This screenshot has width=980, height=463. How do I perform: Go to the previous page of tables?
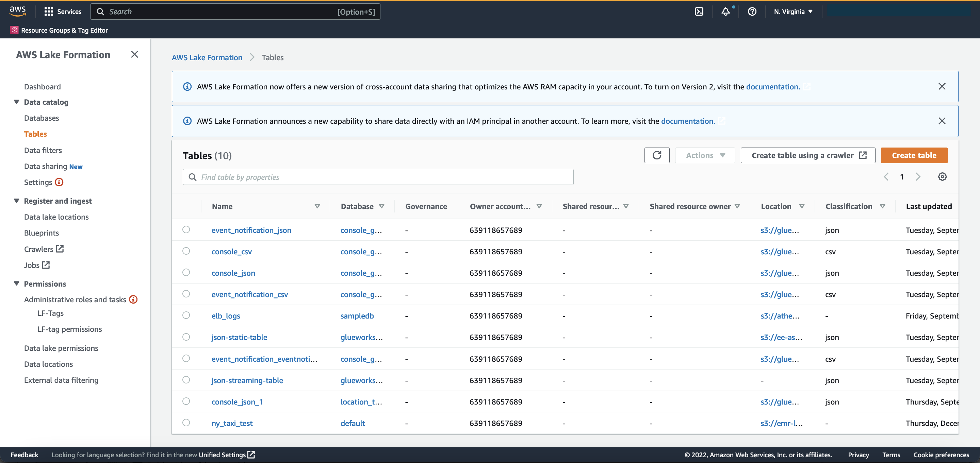pos(886,177)
